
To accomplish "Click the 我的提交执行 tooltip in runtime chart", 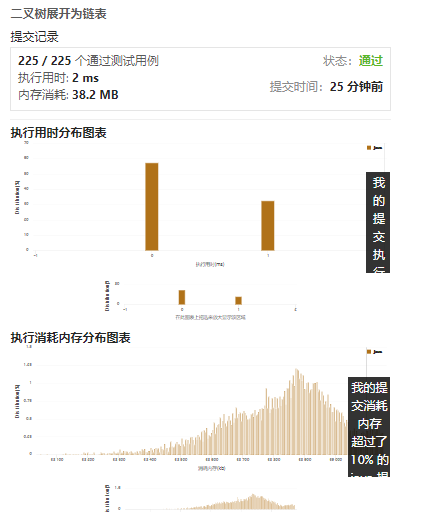I will click(378, 222).
